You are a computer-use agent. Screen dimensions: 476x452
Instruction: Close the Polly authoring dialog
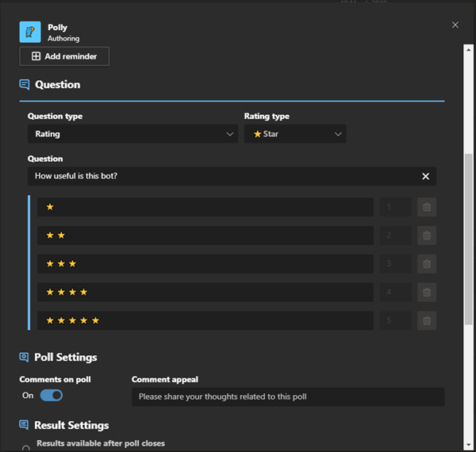click(455, 25)
